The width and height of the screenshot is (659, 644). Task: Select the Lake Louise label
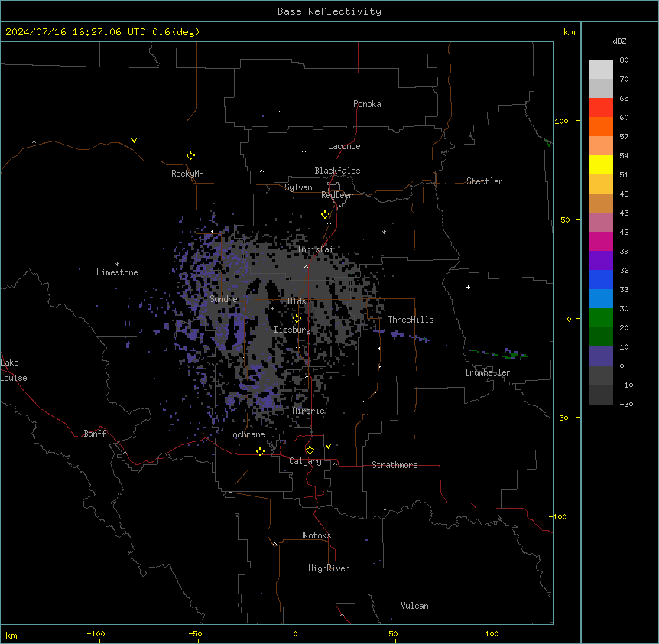pyautogui.click(x=14, y=370)
